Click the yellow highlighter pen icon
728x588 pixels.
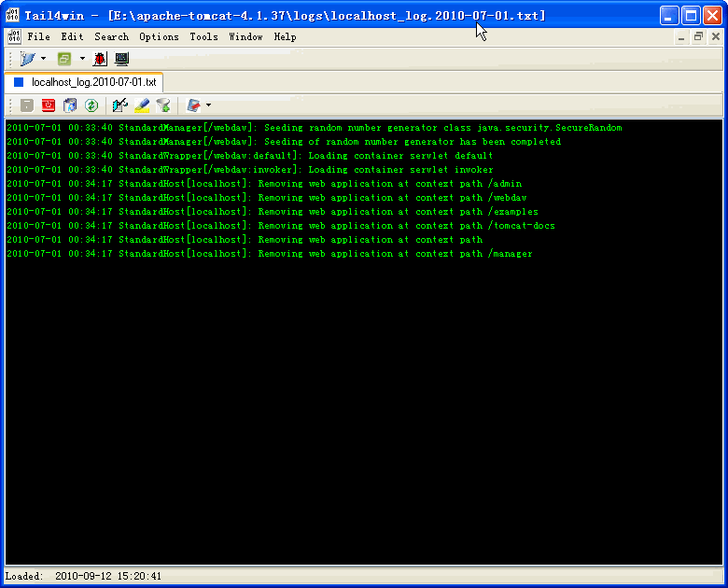pos(142,105)
